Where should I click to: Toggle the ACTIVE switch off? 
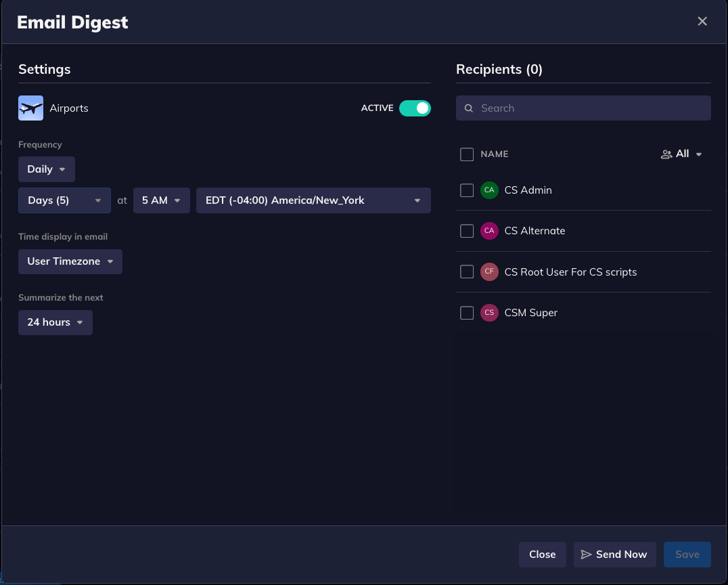pyautogui.click(x=415, y=108)
